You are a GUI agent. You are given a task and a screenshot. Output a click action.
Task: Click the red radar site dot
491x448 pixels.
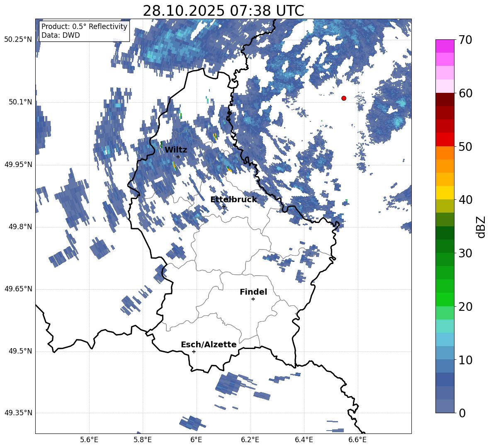[344, 98]
